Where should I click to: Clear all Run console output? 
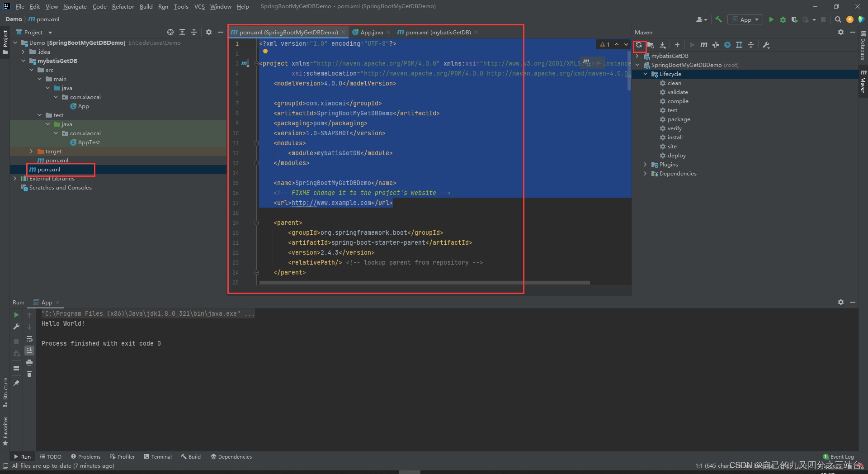[x=29, y=374]
